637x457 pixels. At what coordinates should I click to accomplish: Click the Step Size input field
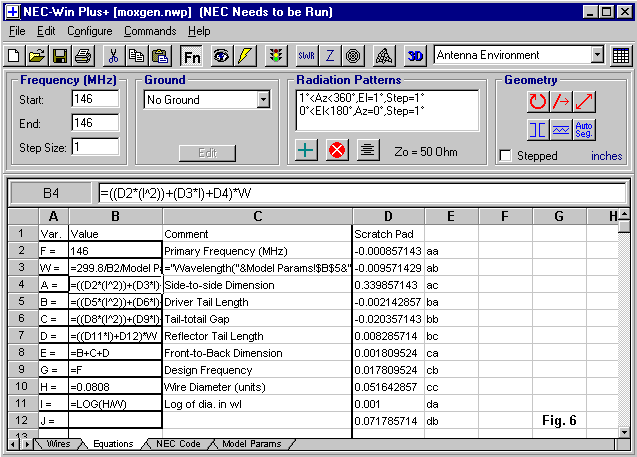pos(95,146)
